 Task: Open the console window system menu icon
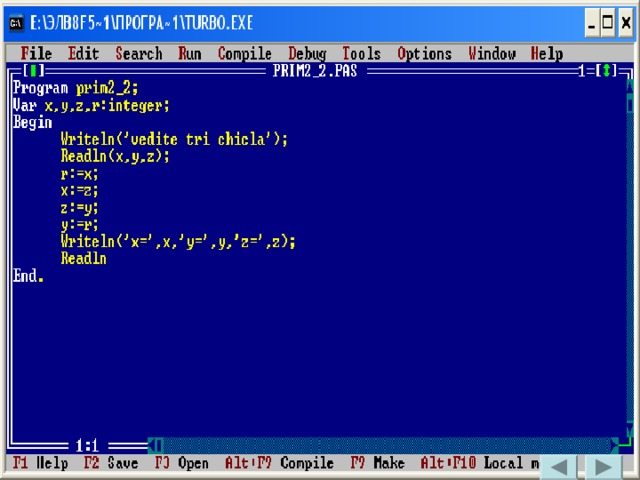click(16, 22)
